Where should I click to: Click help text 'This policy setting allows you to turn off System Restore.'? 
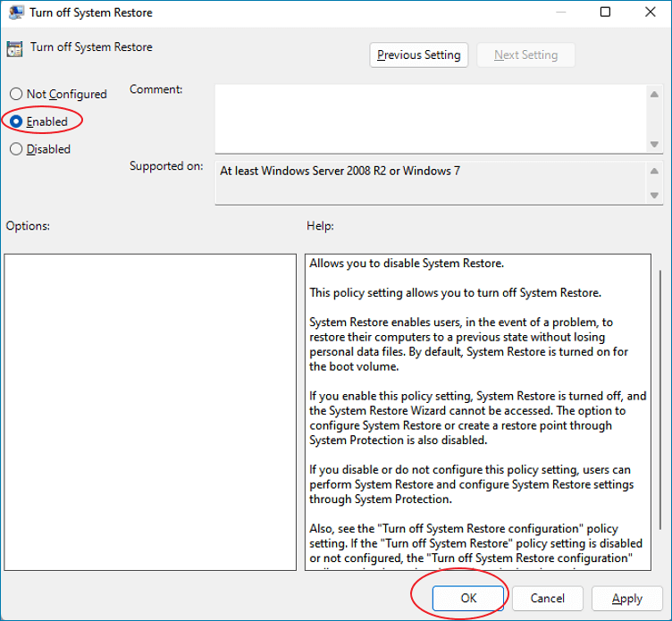click(455, 293)
